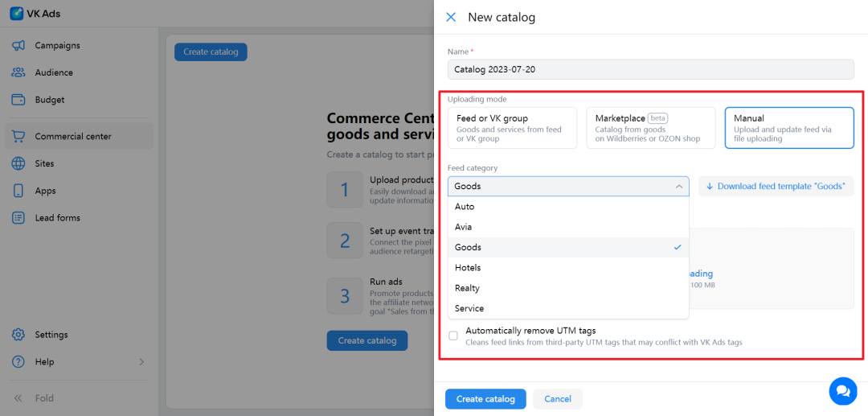The width and height of the screenshot is (868, 416).
Task: Click the Audience people icon
Action: pos(18,72)
